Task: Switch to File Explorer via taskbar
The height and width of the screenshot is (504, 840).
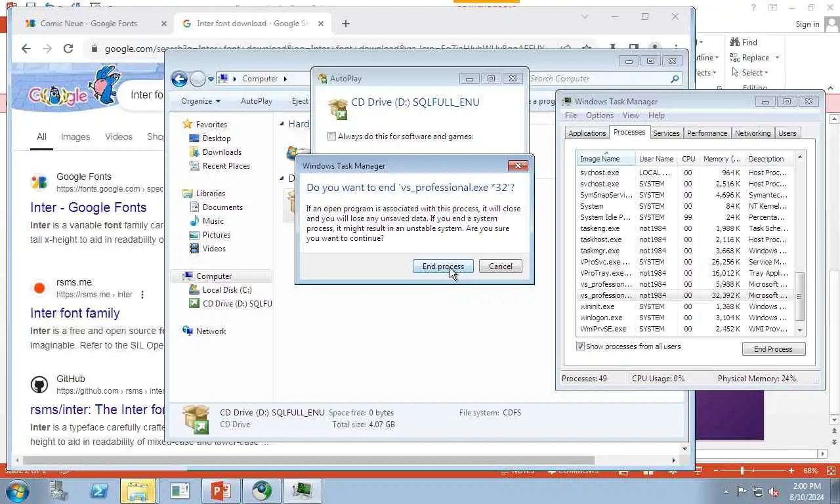Action: coord(138,490)
